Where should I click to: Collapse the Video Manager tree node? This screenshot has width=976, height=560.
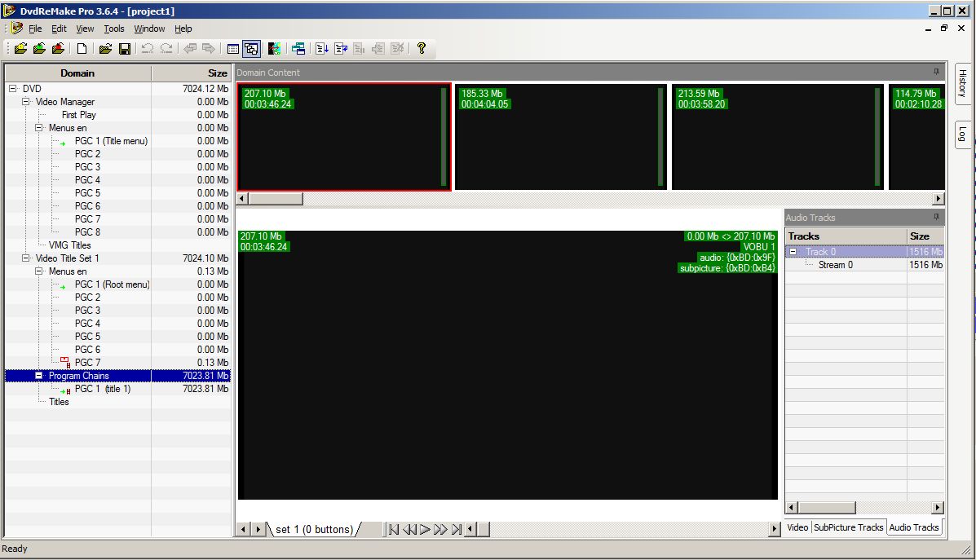coord(26,102)
